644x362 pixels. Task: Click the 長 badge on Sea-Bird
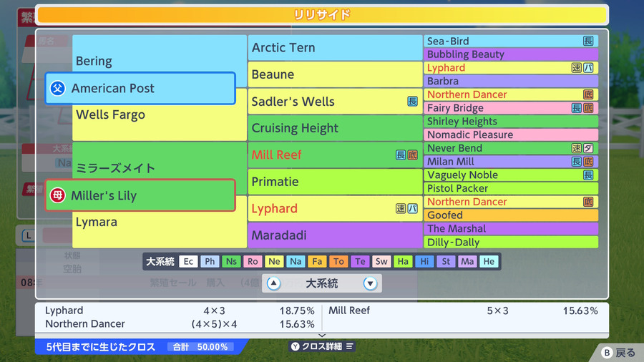(588, 41)
